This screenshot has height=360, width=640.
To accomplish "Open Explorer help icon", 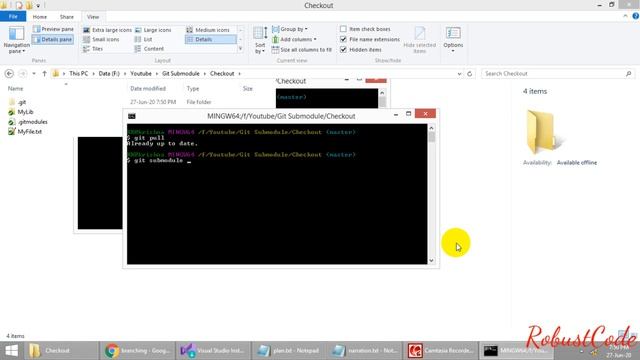I will click(636, 16).
